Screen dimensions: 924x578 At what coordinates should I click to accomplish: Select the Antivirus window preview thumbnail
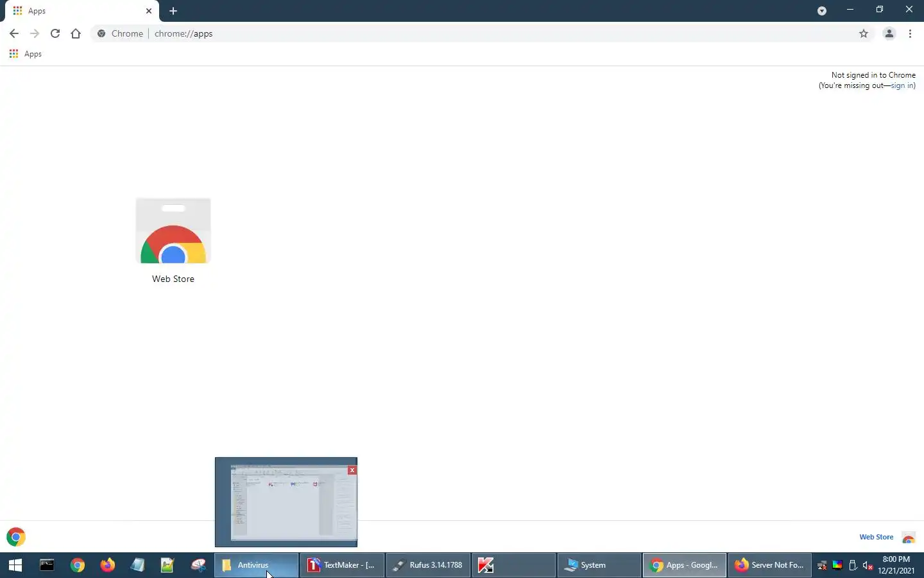click(286, 502)
